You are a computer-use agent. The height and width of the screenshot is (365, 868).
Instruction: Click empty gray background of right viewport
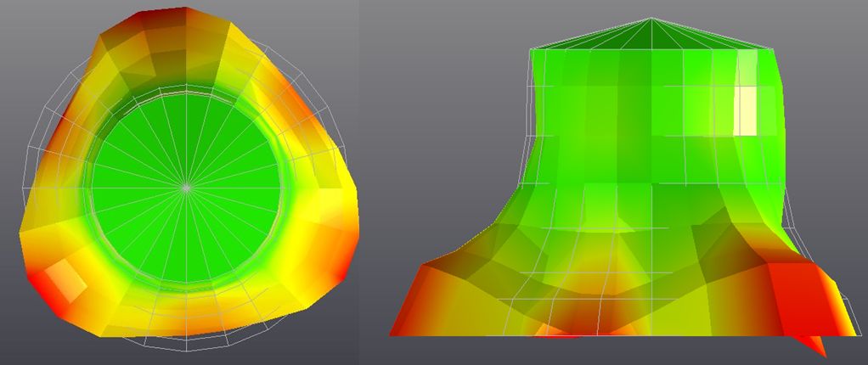(442, 85)
